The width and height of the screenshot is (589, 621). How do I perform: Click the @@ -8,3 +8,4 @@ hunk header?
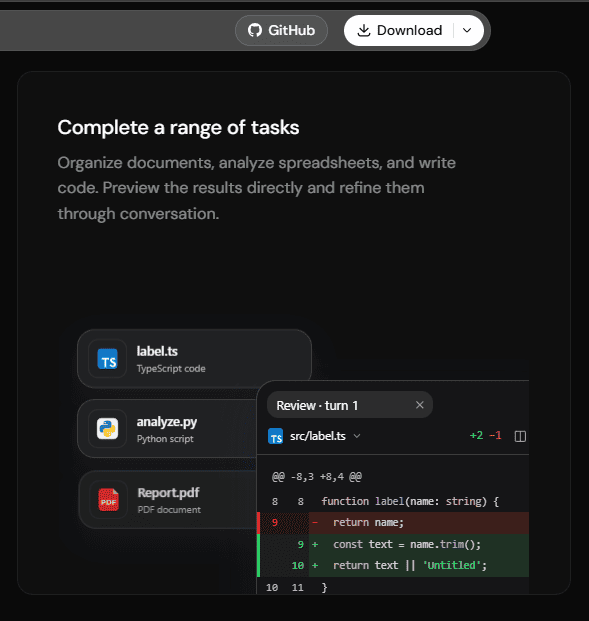click(317, 476)
